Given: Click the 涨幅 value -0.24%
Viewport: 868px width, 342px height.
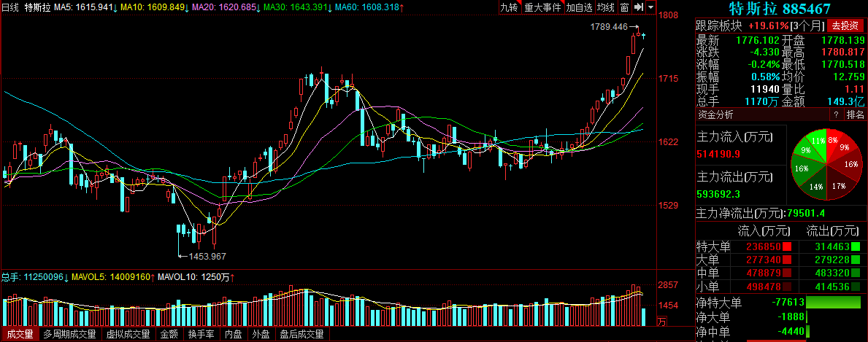Looking at the screenshot, I should point(763,65).
